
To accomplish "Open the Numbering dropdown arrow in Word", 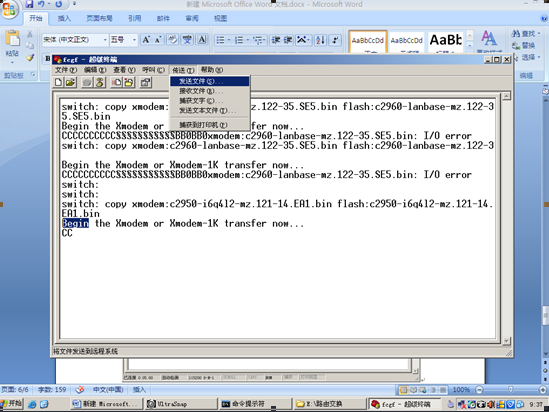I will 248,40.
